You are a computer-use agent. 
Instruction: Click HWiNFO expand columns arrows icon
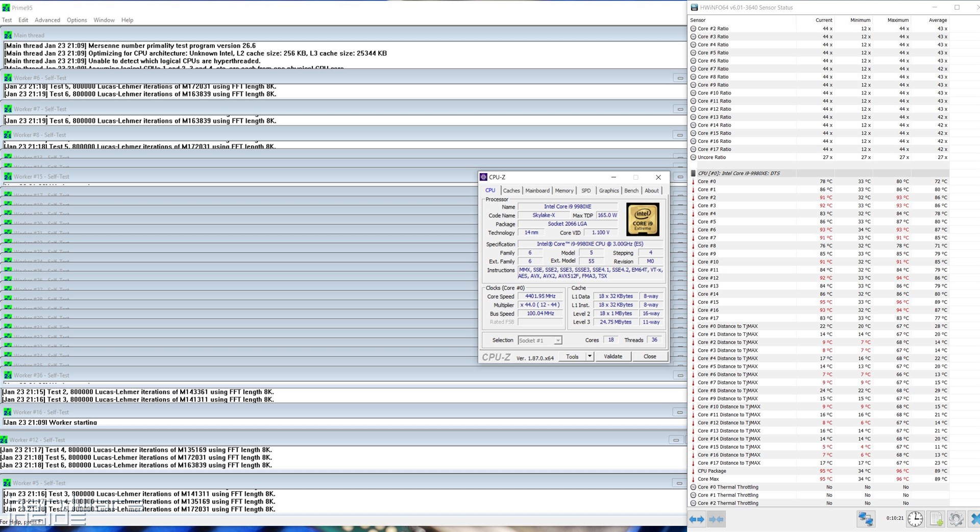[x=697, y=519]
